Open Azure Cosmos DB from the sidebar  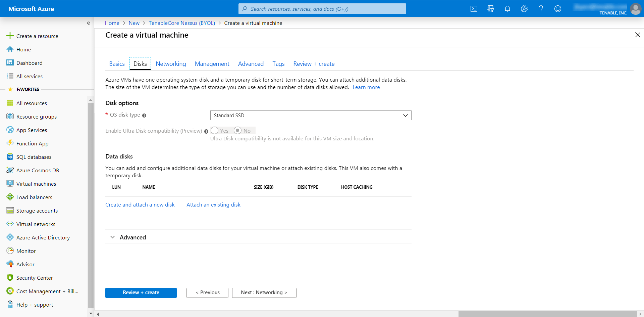point(37,170)
